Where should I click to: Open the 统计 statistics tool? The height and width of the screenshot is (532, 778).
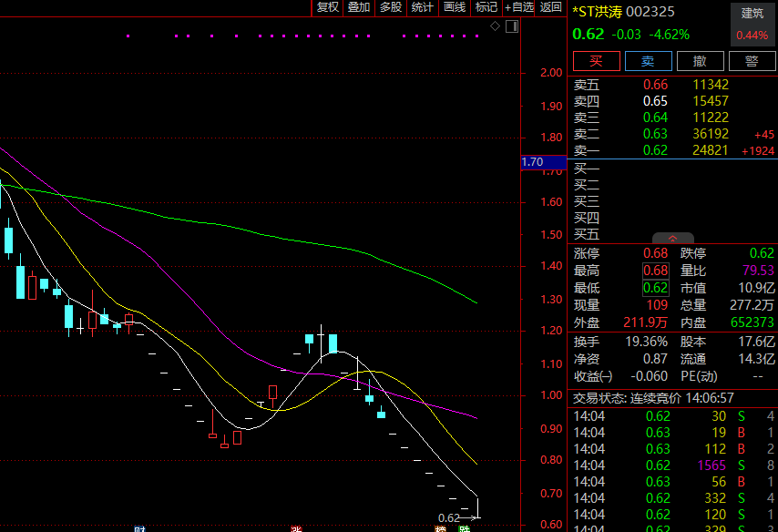(x=423, y=7)
